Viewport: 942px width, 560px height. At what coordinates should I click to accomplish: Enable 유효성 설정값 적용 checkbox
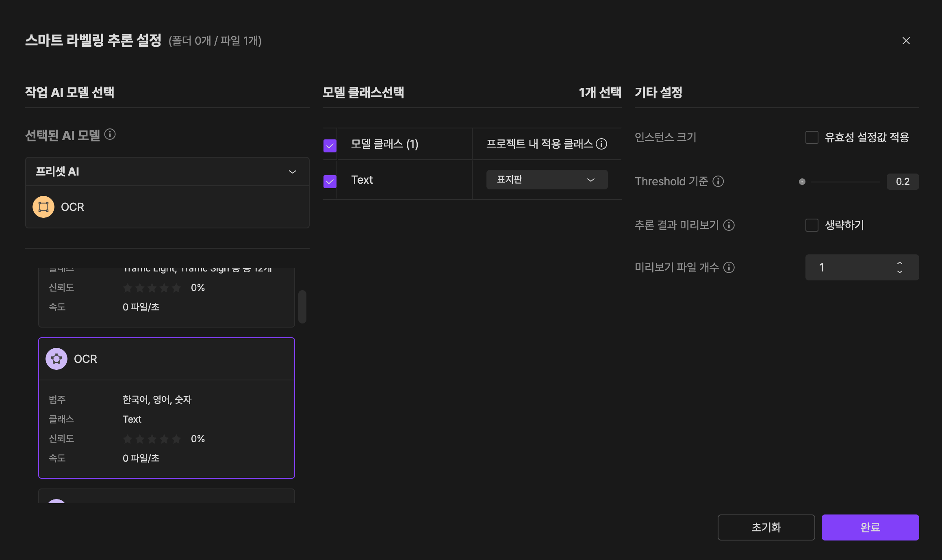point(812,137)
